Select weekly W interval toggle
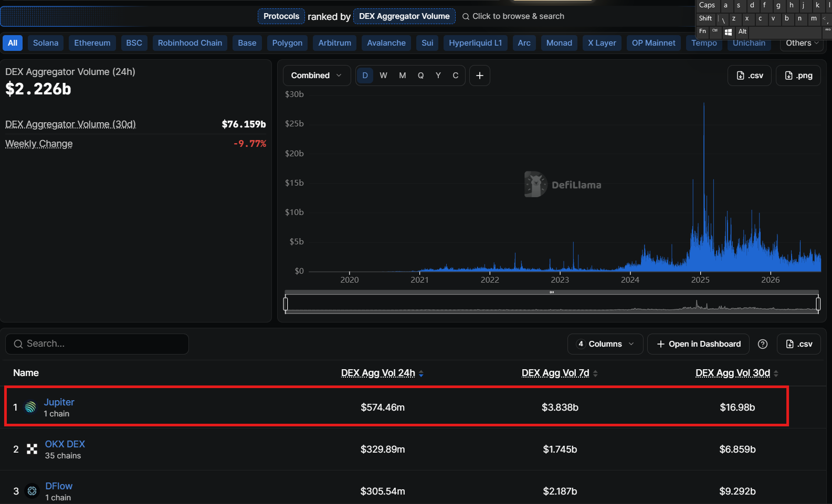Viewport: 832px width, 504px height. point(383,76)
